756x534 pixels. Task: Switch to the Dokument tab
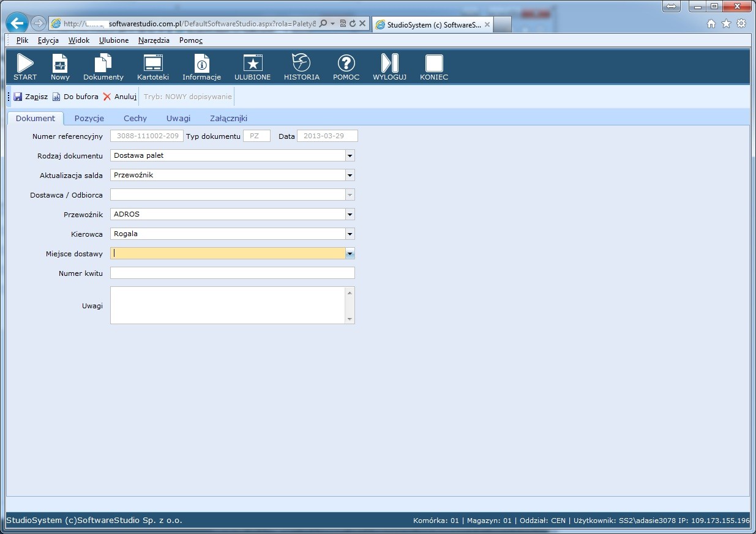(36, 118)
